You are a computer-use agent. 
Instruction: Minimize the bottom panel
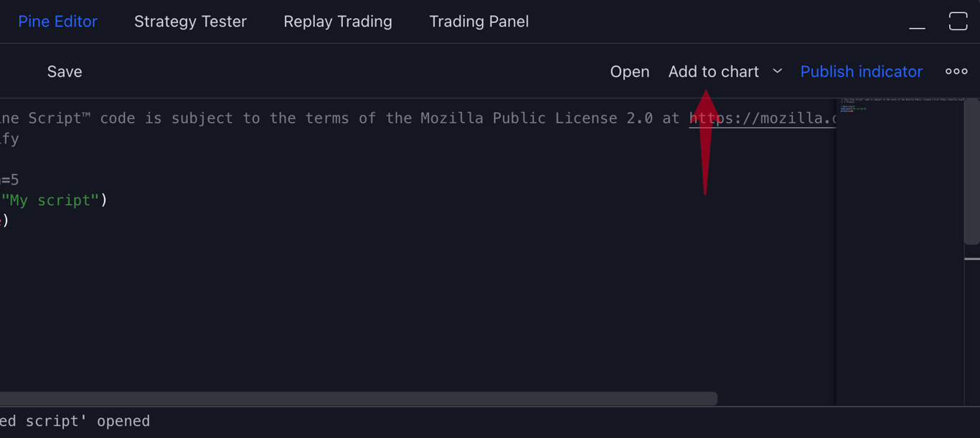pos(917,23)
